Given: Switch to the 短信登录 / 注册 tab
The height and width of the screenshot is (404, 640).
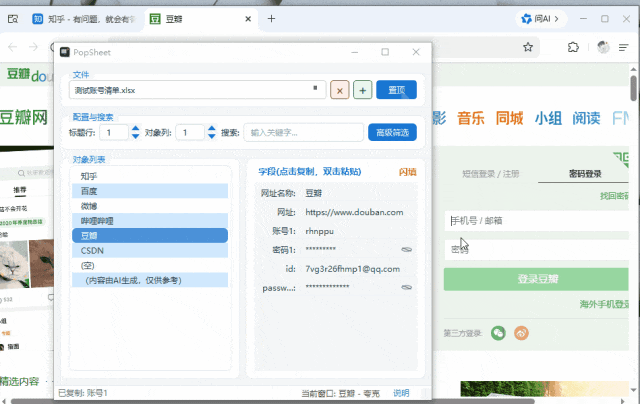Looking at the screenshot, I should (490, 174).
